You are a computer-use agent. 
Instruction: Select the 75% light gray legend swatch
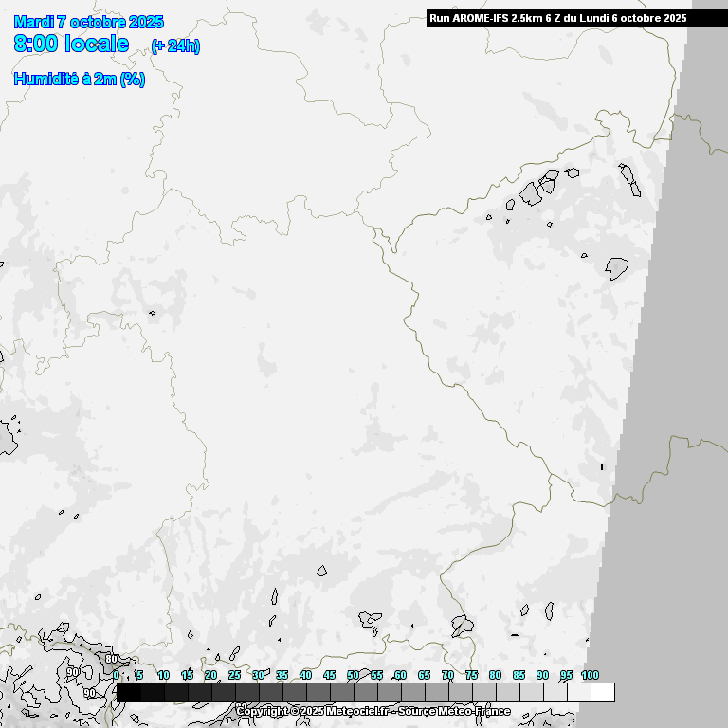pos(483,693)
